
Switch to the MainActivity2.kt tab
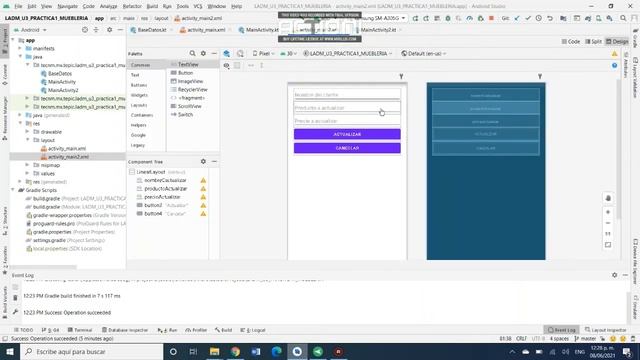pyautogui.click(x=378, y=30)
